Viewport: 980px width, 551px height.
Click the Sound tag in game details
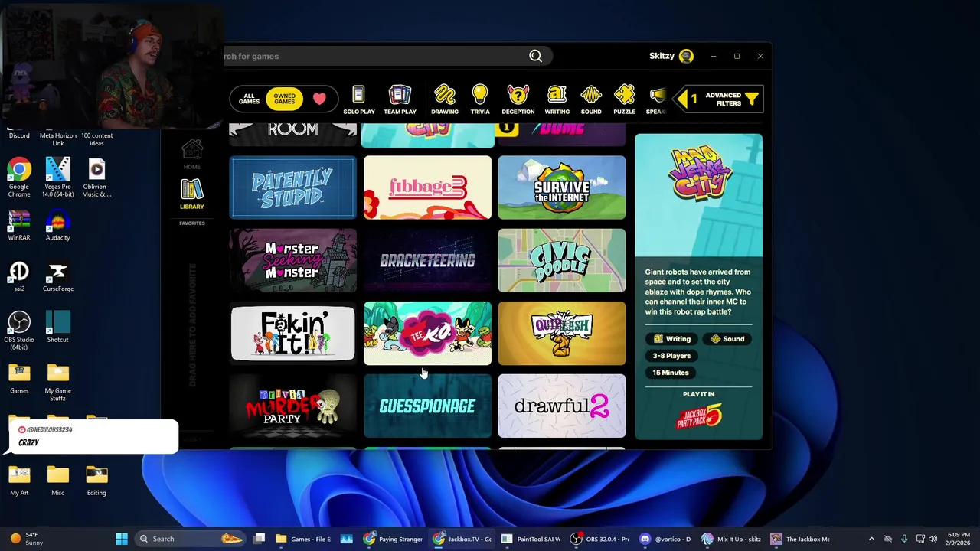click(727, 339)
